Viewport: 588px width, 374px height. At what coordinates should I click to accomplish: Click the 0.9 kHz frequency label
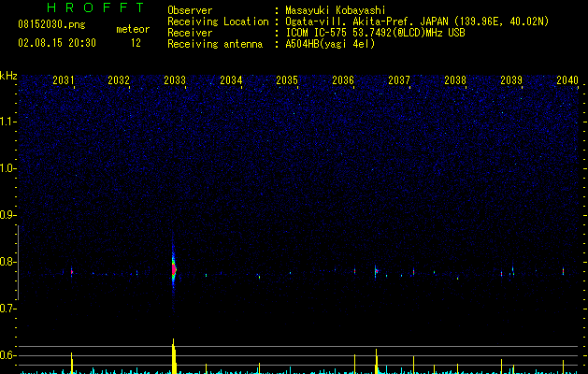[7, 215]
